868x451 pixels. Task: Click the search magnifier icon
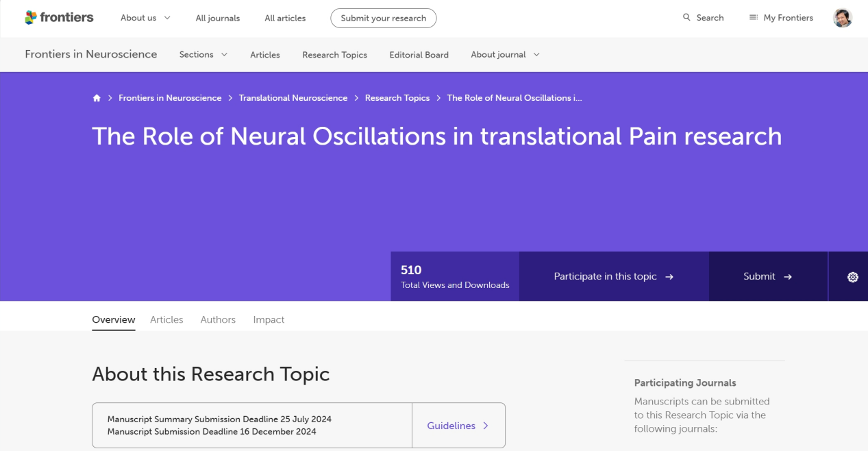(686, 18)
